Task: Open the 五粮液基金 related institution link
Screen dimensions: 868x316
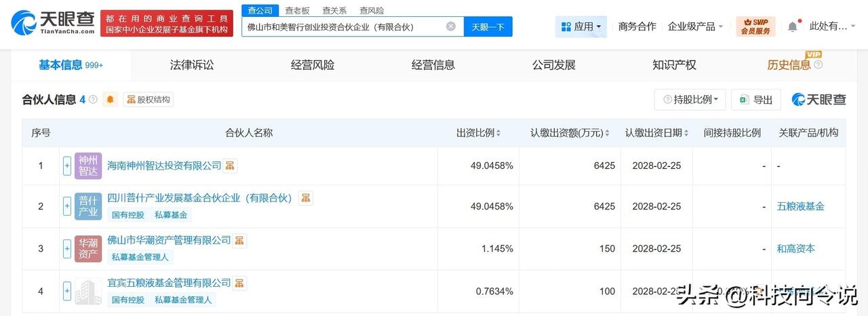Action: (x=801, y=206)
